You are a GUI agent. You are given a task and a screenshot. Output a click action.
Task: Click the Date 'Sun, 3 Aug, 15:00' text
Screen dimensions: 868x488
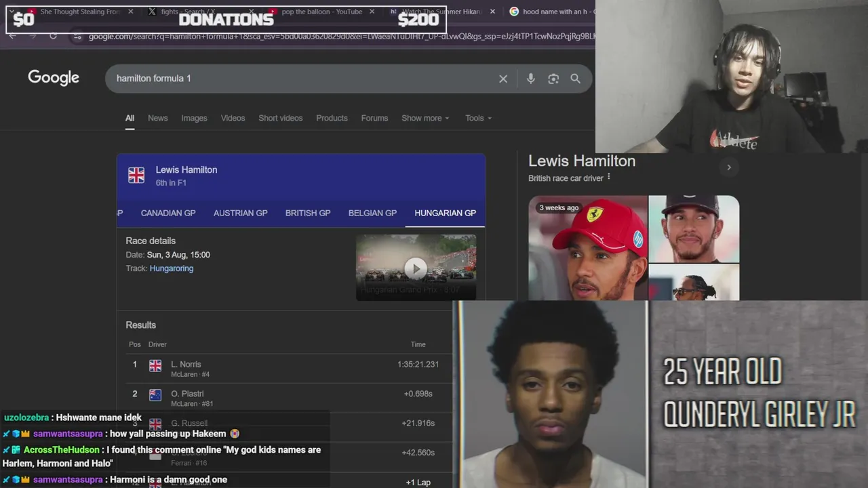coord(178,255)
